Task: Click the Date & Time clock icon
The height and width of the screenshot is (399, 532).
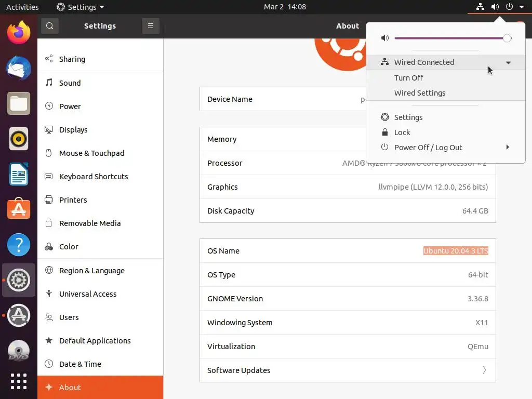Action: point(49,364)
